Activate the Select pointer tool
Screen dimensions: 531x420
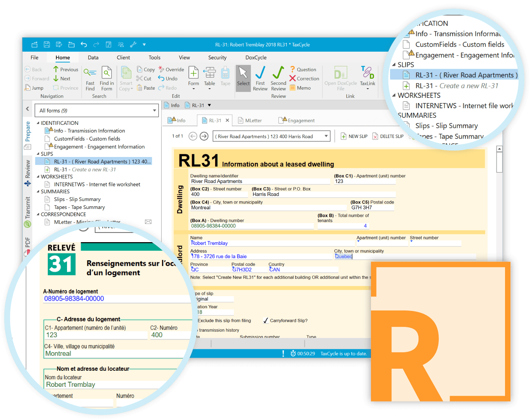pyautogui.click(x=243, y=78)
